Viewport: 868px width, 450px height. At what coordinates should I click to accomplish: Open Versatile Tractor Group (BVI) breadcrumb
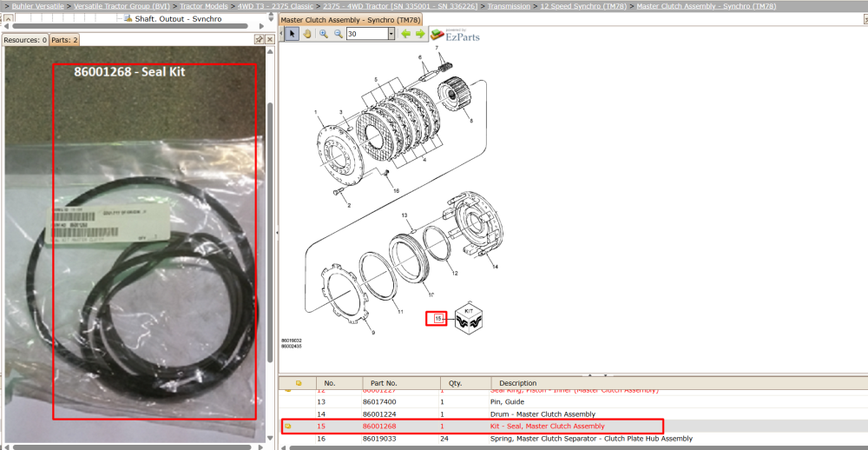[x=122, y=6]
